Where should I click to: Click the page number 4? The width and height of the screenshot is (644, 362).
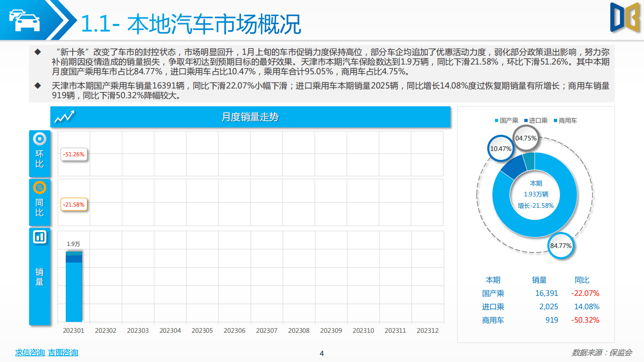[322, 353]
